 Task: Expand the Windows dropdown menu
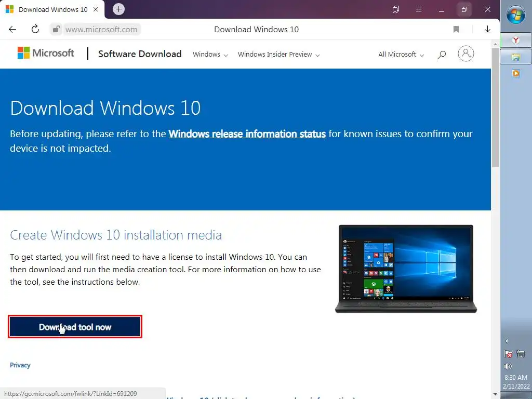pyautogui.click(x=210, y=54)
